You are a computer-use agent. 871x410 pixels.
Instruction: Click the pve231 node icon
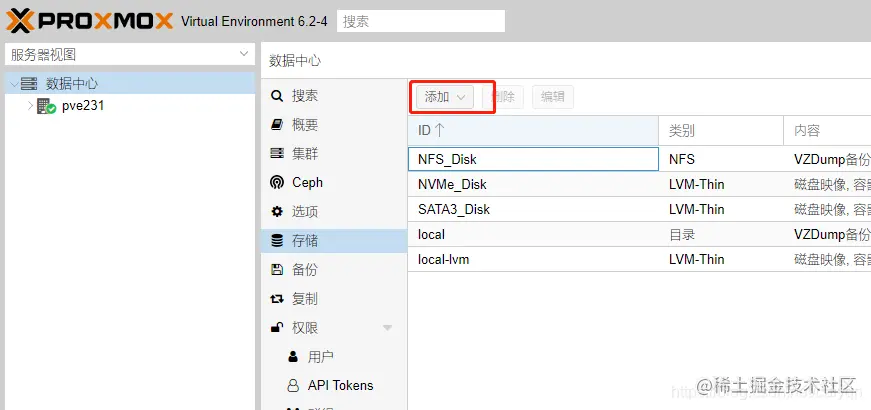(47, 106)
